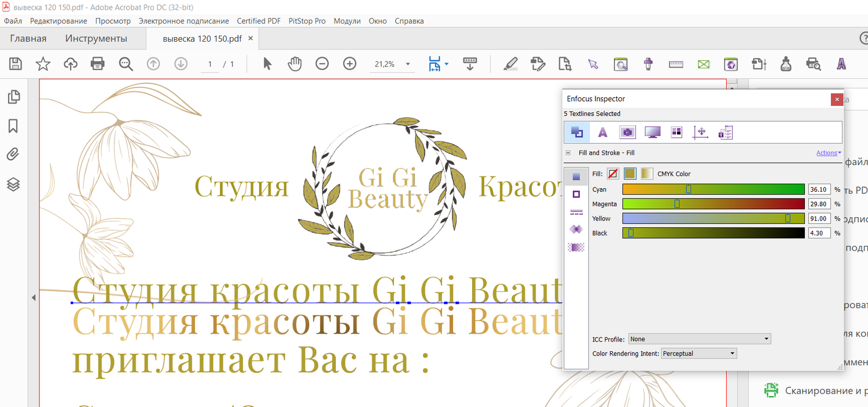Image resolution: width=868 pixels, height=407 pixels.
Task: Click the Cyan percentage value field
Action: pyautogui.click(x=819, y=189)
